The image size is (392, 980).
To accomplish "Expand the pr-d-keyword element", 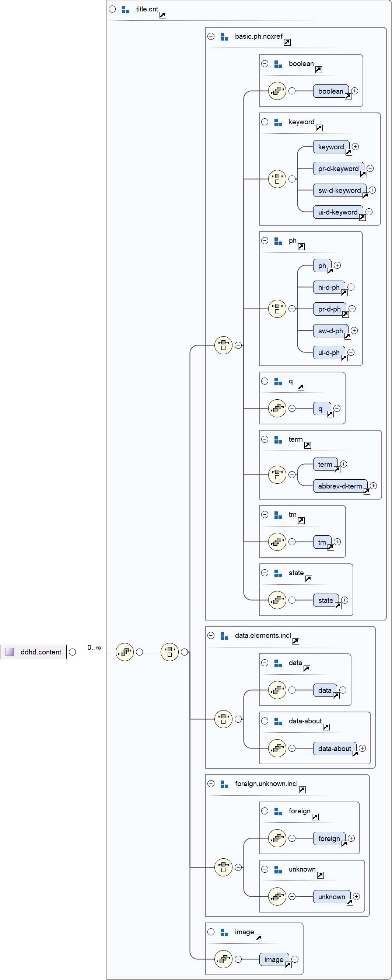I will [370, 168].
